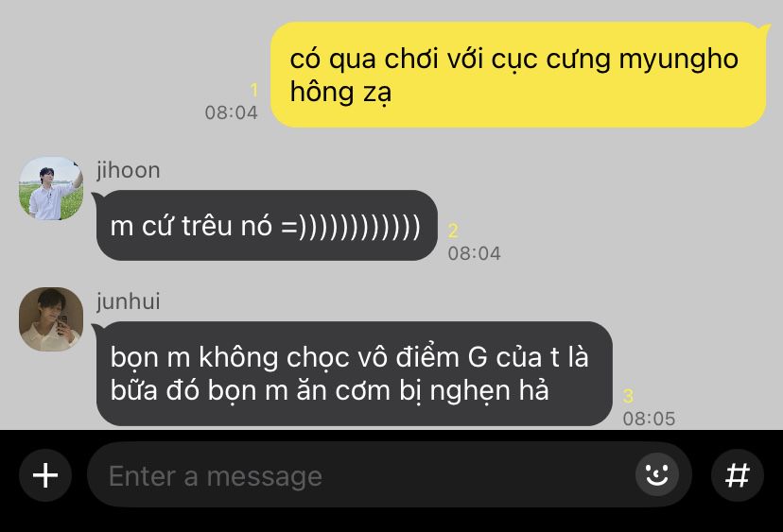
Task: Select the junhui sender name
Action: click(129, 301)
